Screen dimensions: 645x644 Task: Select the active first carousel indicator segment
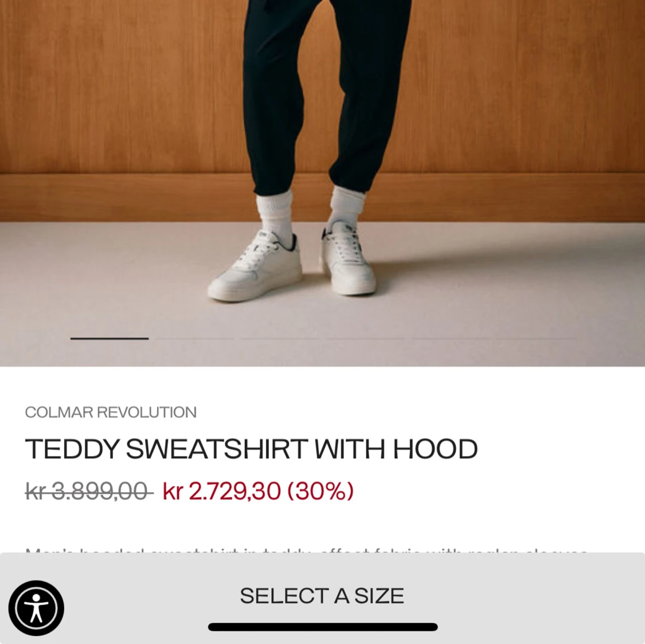[110, 338]
